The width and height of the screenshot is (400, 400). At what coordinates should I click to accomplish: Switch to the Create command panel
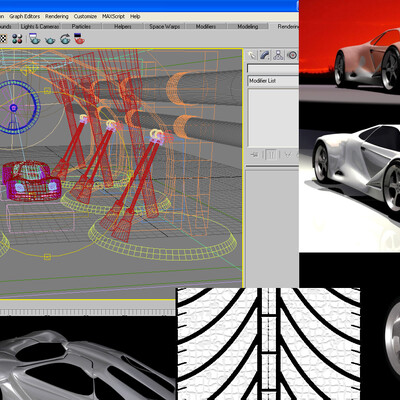pyautogui.click(x=252, y=55)
